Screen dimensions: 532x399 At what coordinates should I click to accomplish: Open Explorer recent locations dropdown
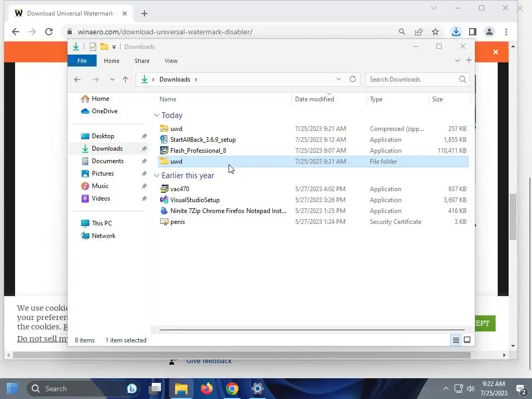point(112,79)
